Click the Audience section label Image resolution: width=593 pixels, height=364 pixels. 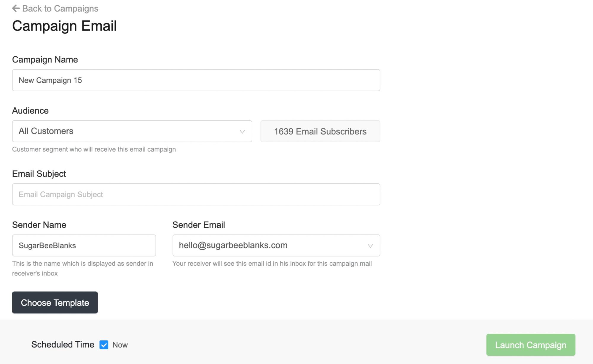pyautogui.click(x=30, y=110)
